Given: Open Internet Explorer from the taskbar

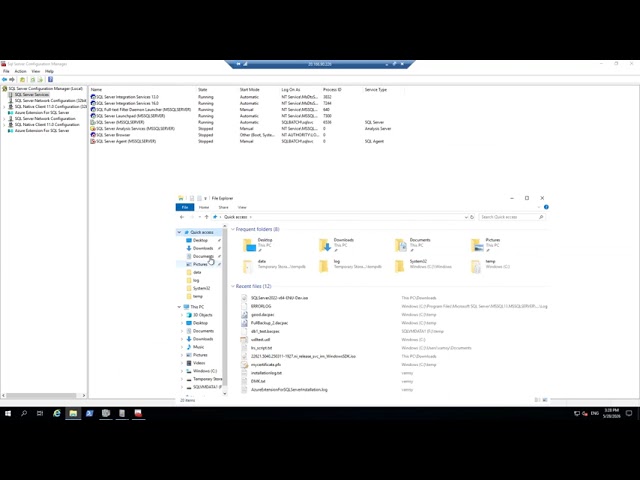Looking at the screenshot, I should [x=57, y=413].
